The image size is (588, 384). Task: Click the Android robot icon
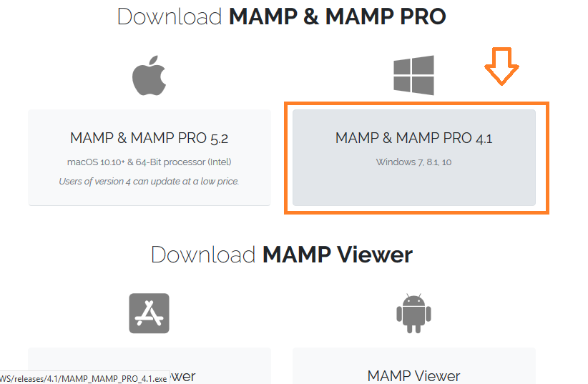pos(413,313)
